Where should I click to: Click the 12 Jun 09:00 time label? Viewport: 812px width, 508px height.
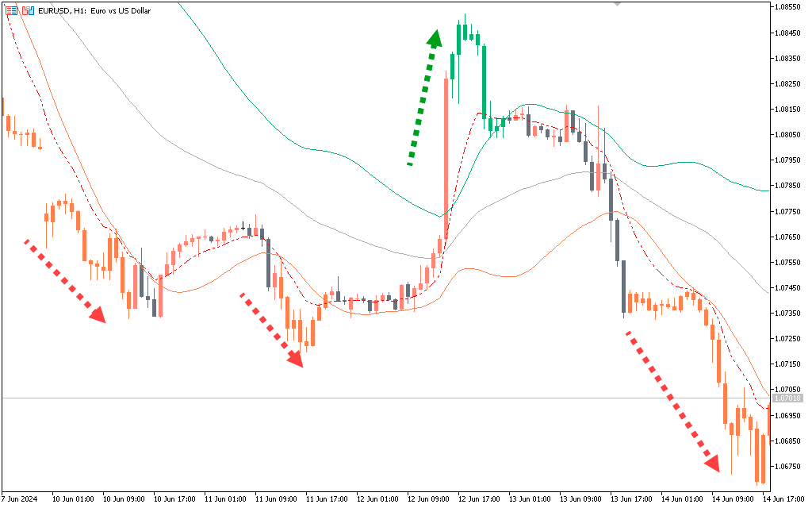pyautogui.click(x=428, y=499)
